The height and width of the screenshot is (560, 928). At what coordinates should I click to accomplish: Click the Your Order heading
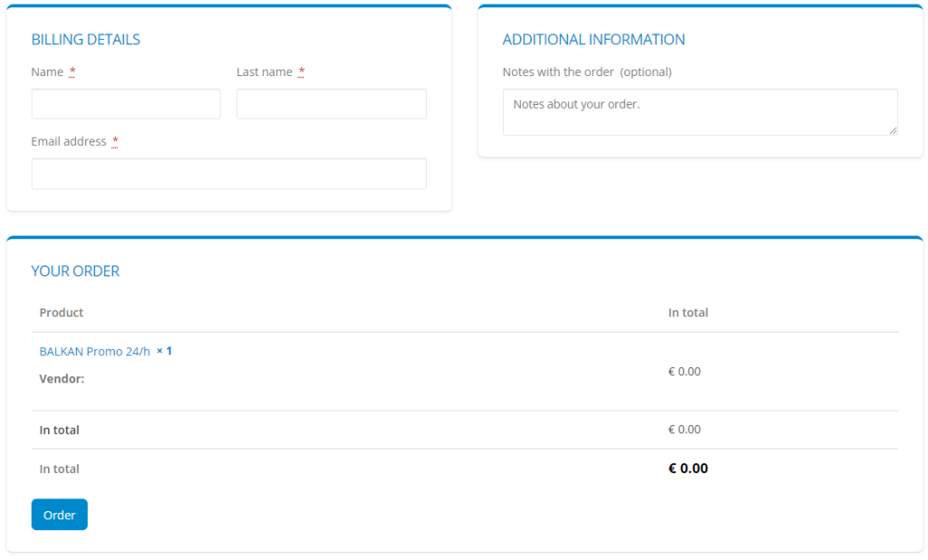pyautogui.click(x=75, y=271)
